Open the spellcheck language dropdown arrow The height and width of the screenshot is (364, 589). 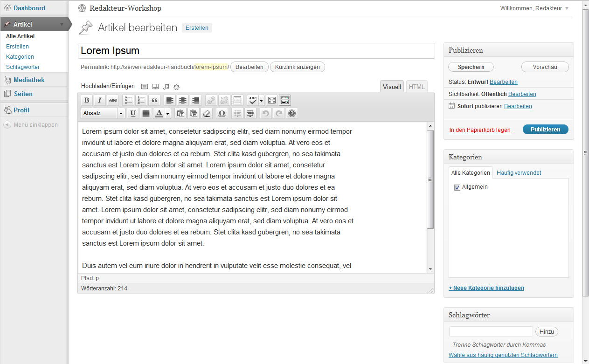tap(262, 100)
